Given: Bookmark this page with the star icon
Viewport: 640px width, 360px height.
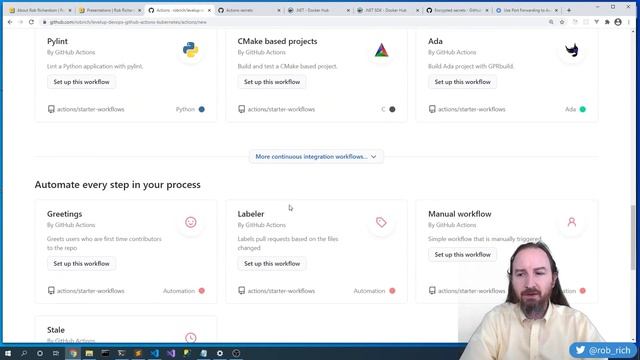Looking at the screenshot, I should (562, 22).
